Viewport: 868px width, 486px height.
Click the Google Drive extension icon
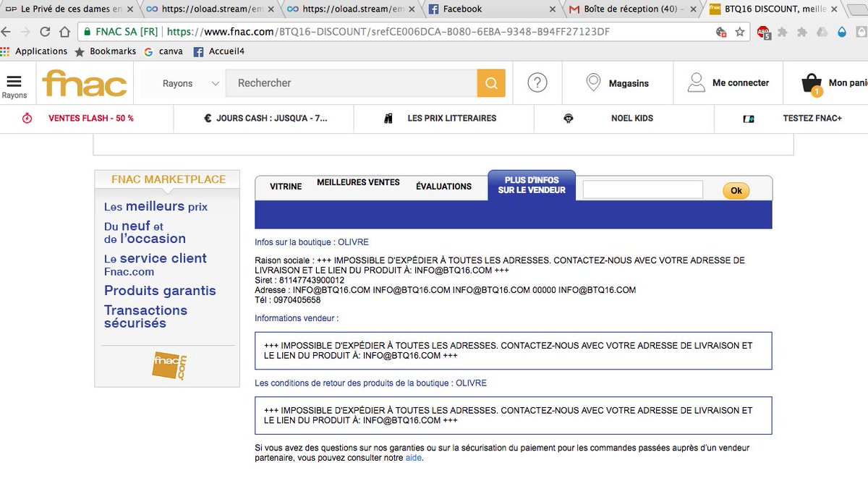(x=822, y=32)
